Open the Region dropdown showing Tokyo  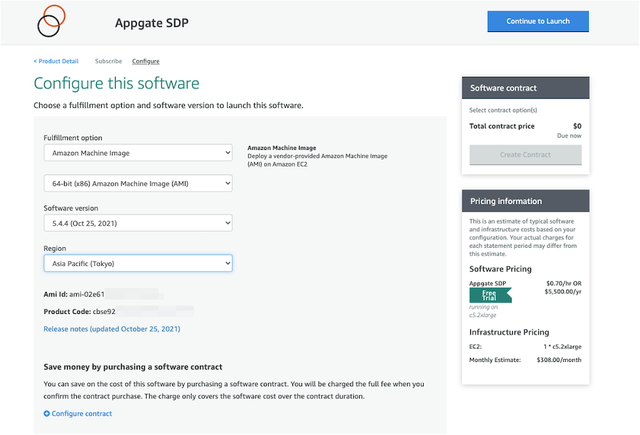tap(138, 264)
